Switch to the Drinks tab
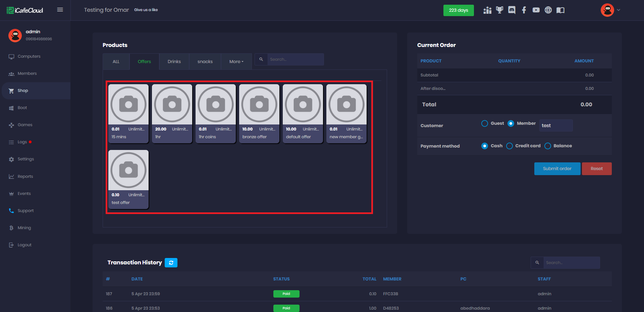The width and height of the screenshot is (644, 312). pos(174,62)
